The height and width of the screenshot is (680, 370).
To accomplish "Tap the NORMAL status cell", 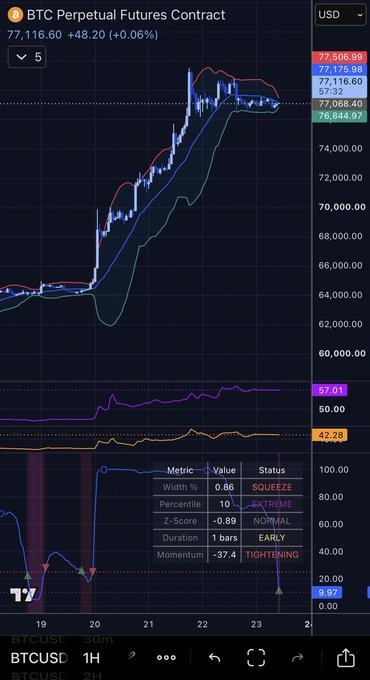I will click(x=272, y=521).
